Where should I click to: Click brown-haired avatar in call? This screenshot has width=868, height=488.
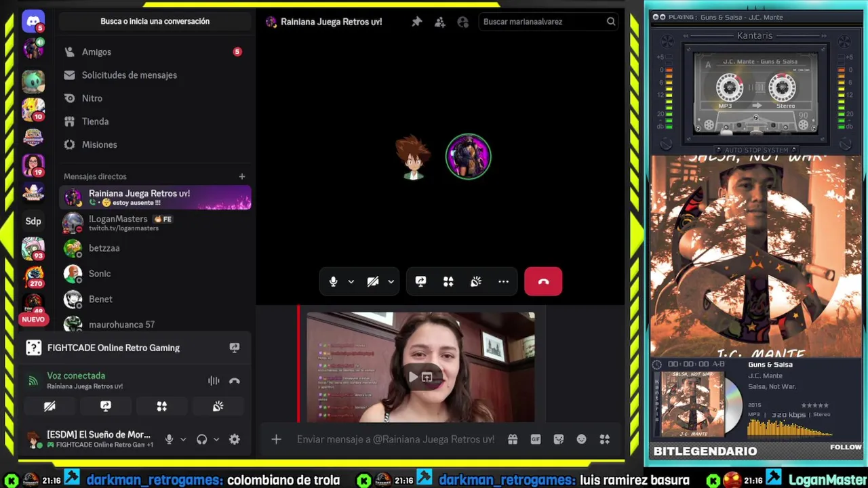point(413,157)
